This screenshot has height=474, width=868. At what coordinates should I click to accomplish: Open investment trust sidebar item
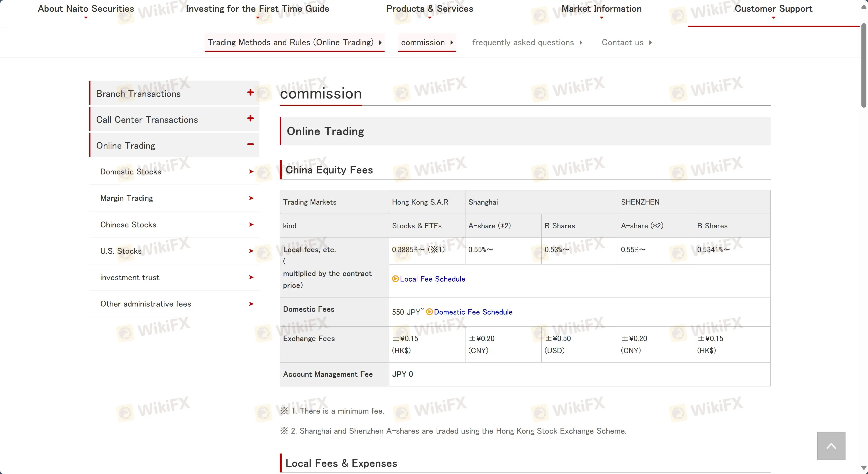[174, 277]
